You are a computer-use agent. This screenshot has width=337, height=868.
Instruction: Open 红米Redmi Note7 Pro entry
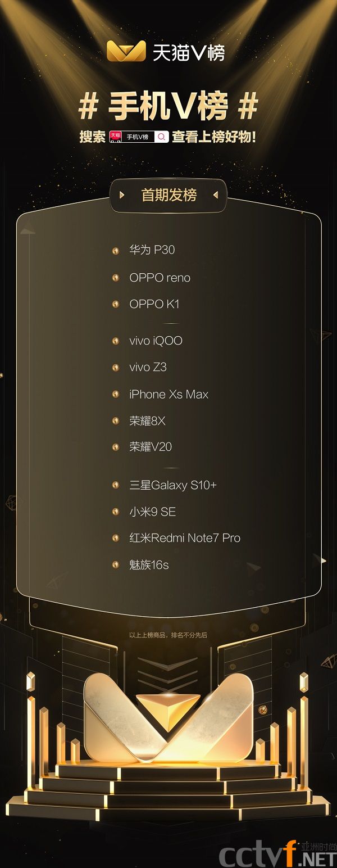click(185, 538)
